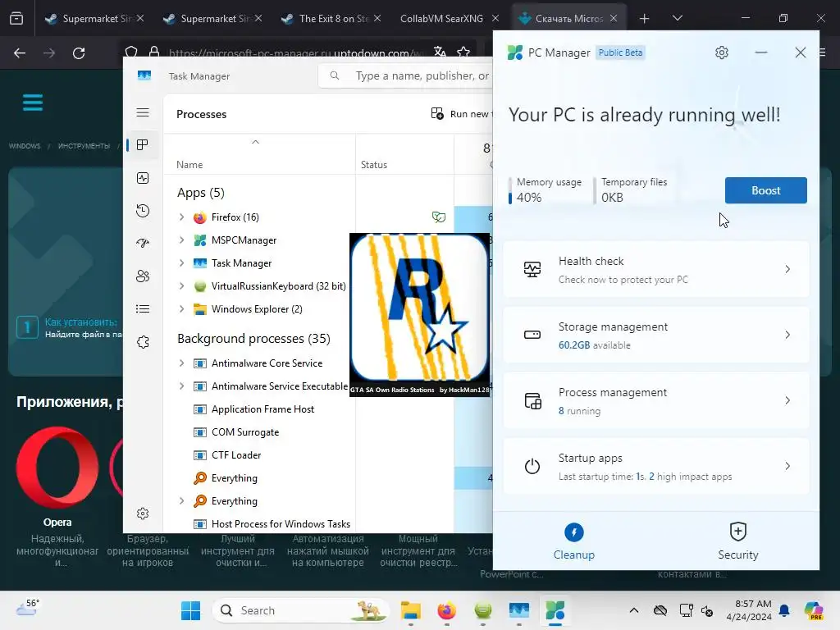Expand MSPCManager process group
The height and width of the screenshot is (630, 840).
(x=181, y=240)
